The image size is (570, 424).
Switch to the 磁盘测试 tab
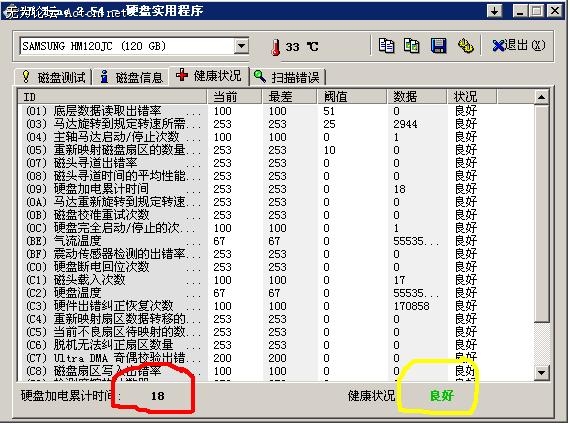(x=53, y=77)
